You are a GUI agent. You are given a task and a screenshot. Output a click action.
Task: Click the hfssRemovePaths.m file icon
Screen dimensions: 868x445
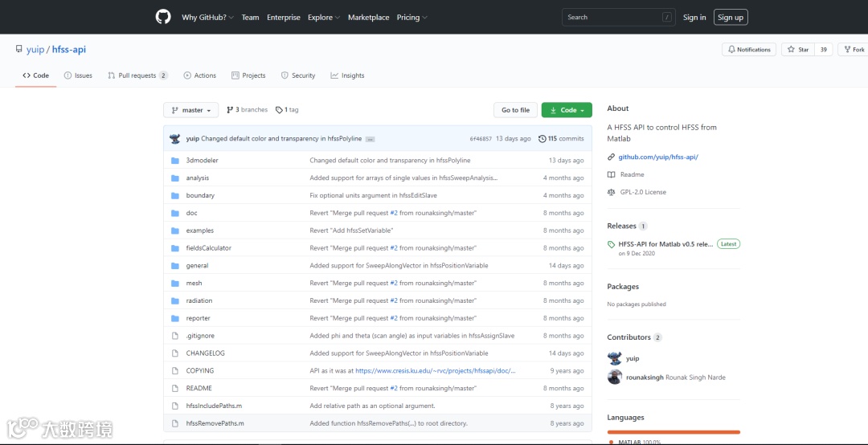point(175,423)
